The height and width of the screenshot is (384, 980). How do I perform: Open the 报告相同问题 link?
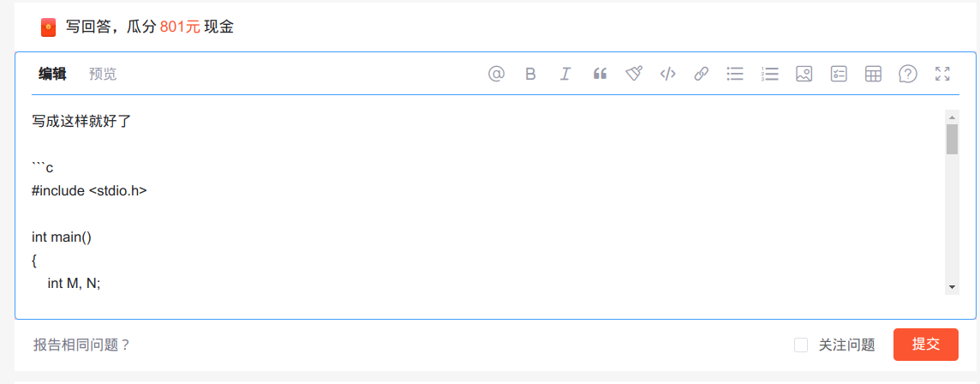tap(82, 345)
